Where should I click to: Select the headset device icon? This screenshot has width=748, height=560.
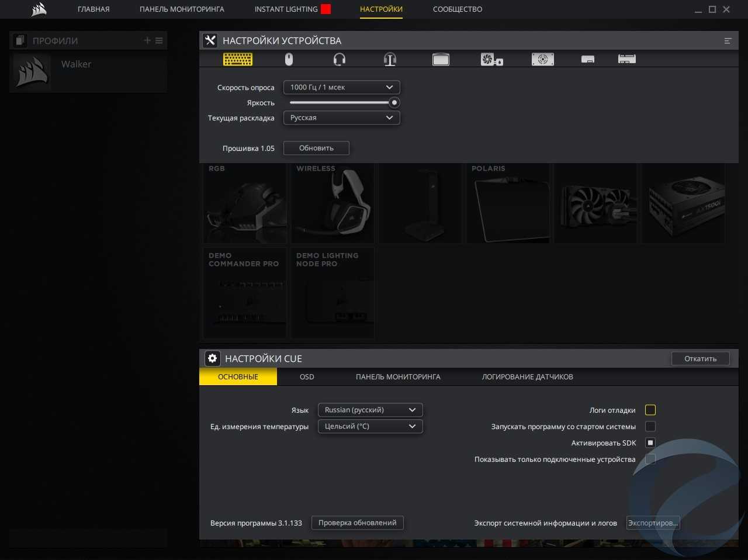click(340, 59)
